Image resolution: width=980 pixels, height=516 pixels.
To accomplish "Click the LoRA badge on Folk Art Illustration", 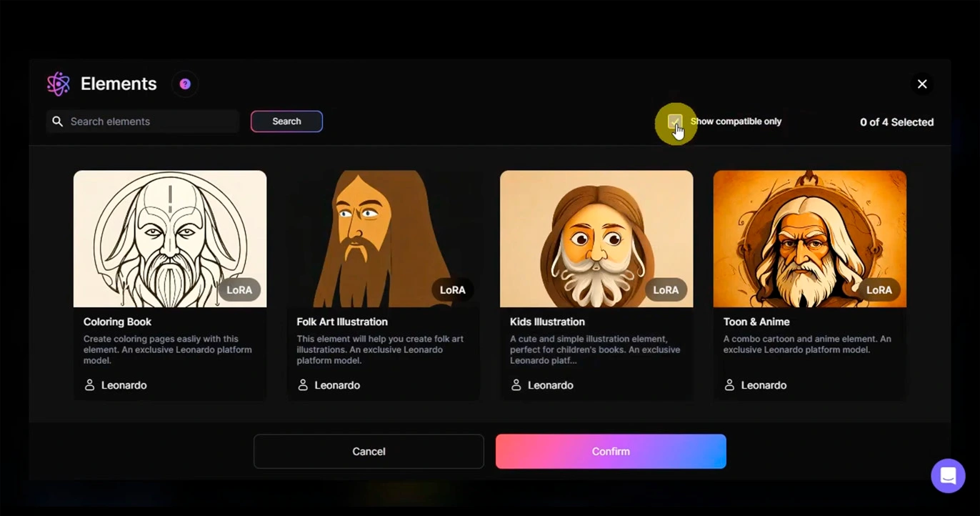I will point(453,290).
